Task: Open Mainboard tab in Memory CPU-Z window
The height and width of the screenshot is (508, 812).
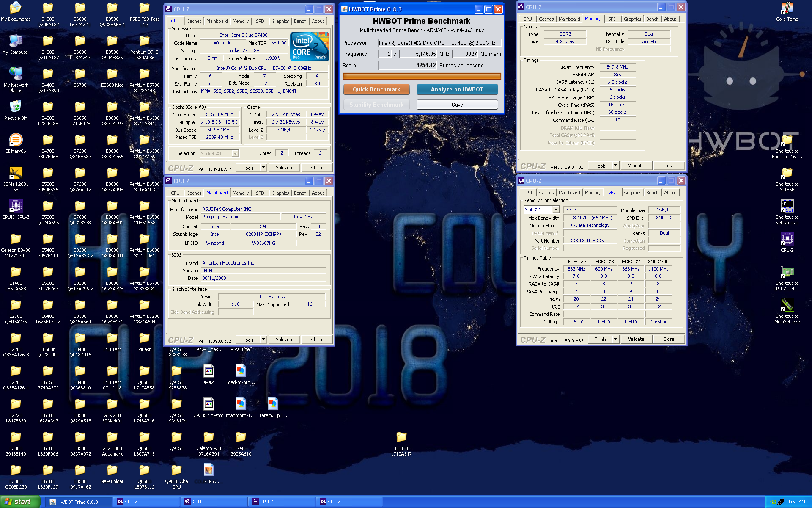Action: tap(569, 19)
